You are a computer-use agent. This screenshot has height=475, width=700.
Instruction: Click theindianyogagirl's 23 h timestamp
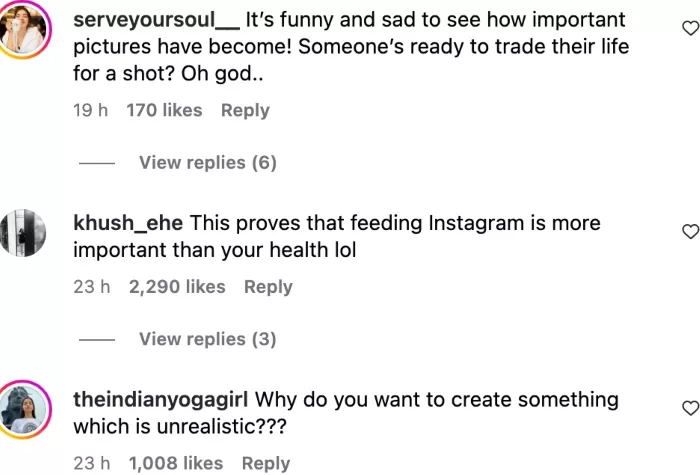[91, 463]
